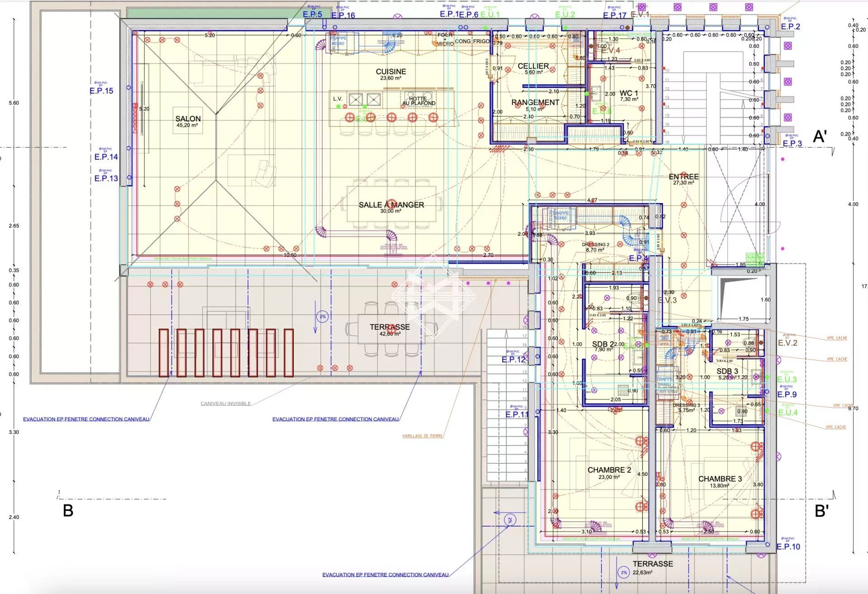Select the E.P.2 label
The height and width of the screenshot is (594, 868).
(x=790, y=27)
